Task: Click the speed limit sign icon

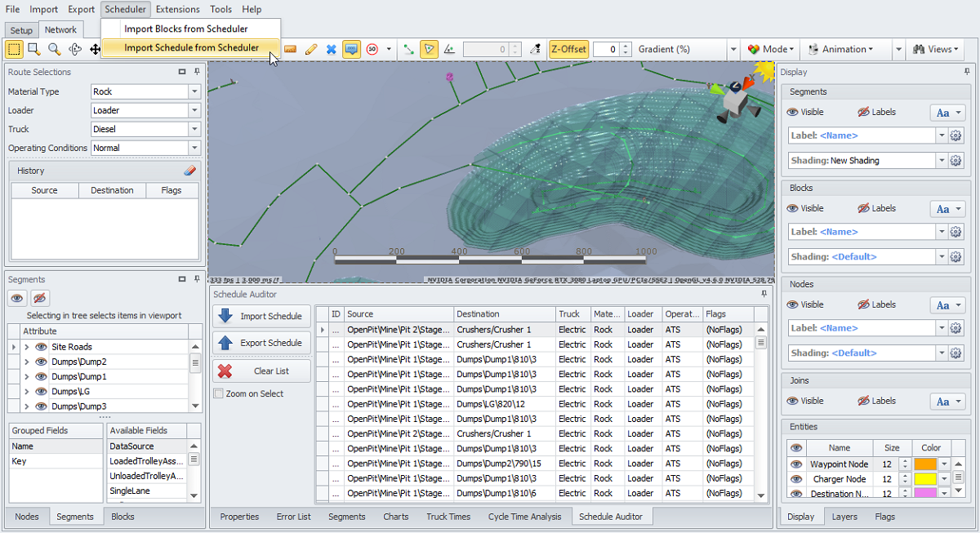Action: 372,49
